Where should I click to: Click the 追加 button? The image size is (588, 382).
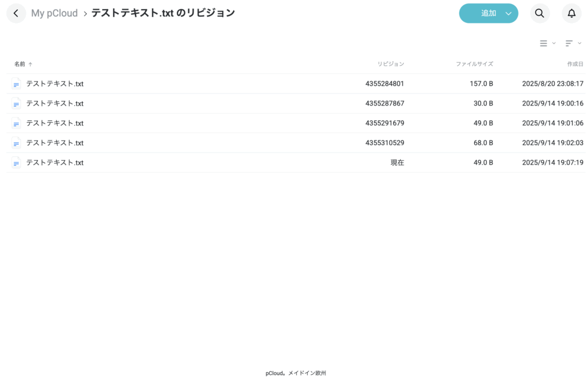click(485, 13)
